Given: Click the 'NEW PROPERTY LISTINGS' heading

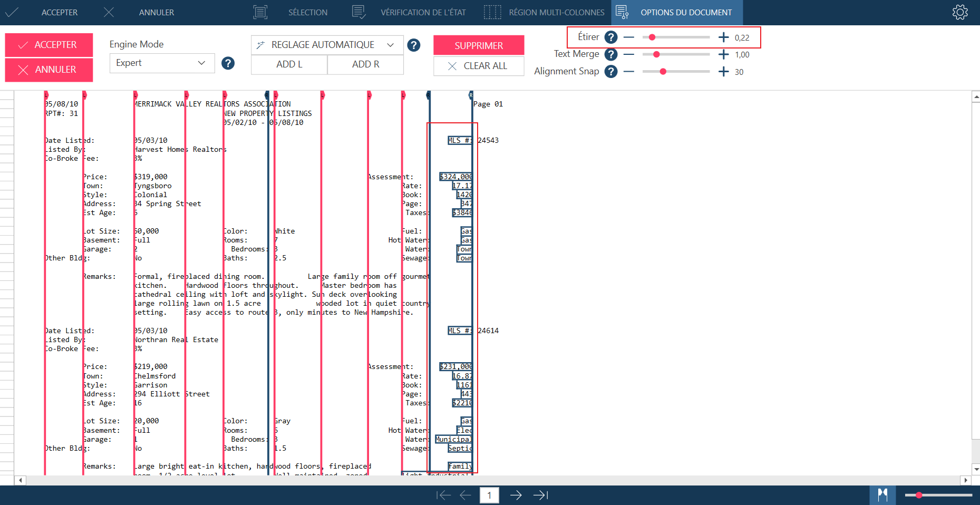Looking at the screenshot, I should 268,113.
